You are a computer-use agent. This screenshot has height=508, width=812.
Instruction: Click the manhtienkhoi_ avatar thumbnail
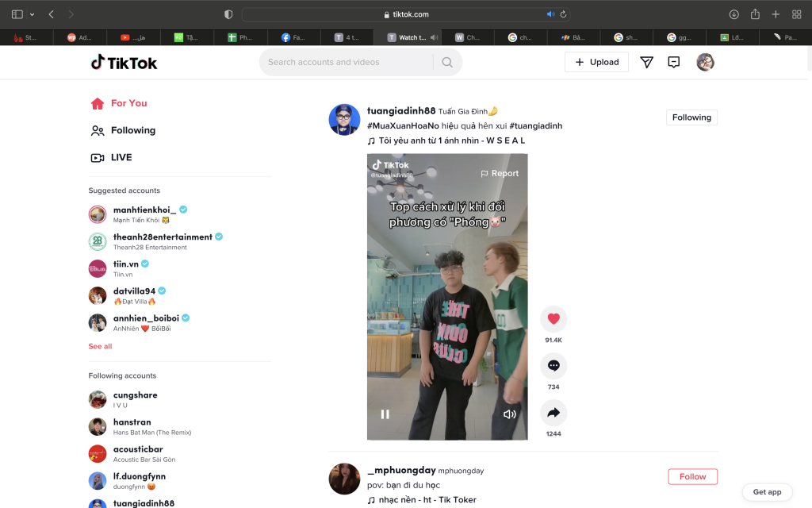click(x=98, y=214)
